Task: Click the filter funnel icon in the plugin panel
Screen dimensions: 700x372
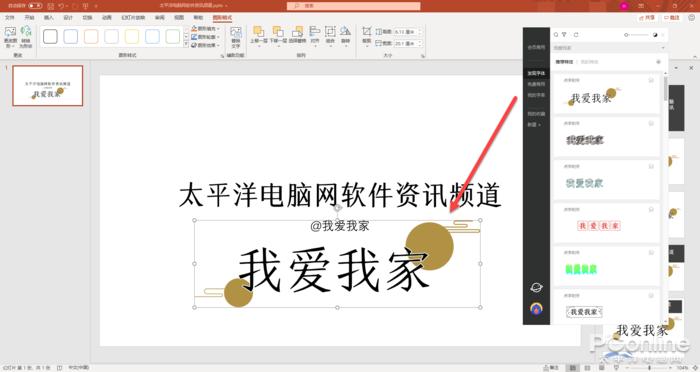Action: 564,34
